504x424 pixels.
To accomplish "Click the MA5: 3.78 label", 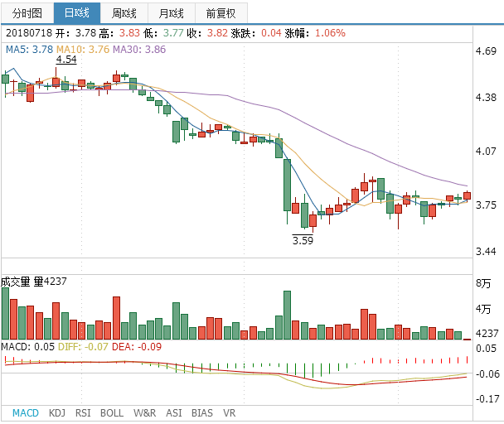I will pos(29,50).
